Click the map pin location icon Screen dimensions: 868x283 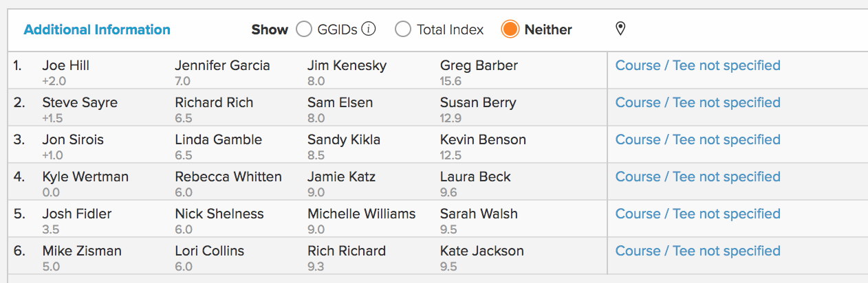(620, 29)
